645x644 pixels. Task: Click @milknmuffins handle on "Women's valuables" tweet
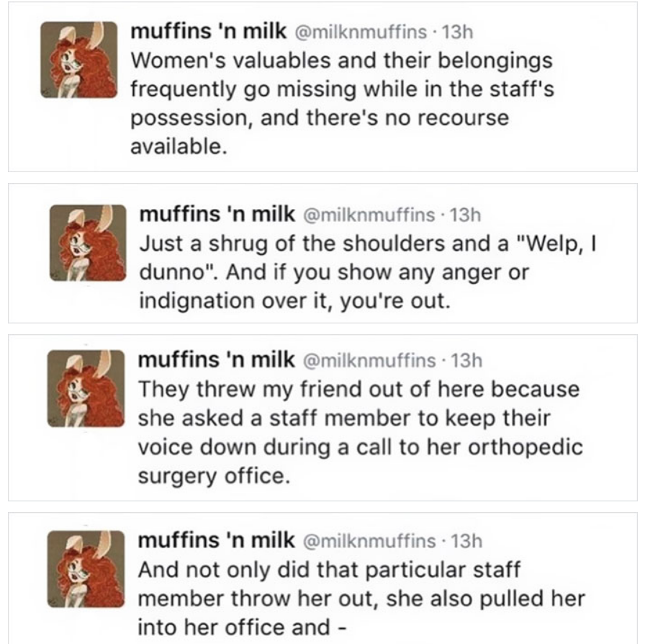coord(351,33)
